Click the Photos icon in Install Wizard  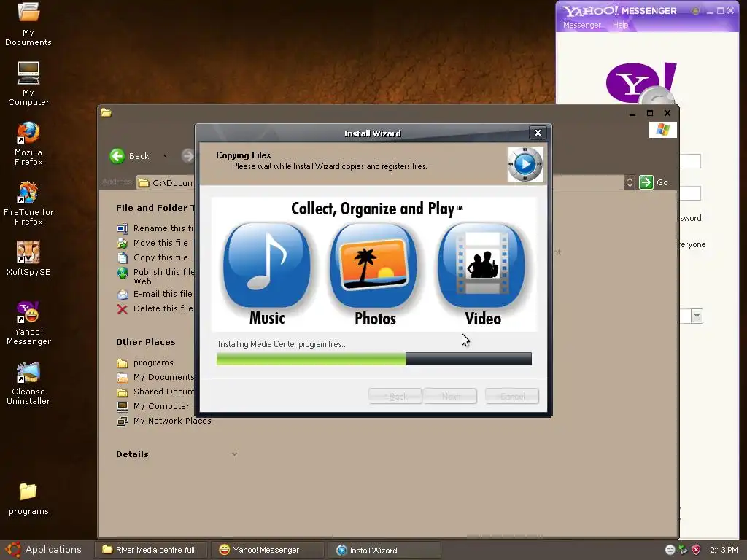click(374, 265)
